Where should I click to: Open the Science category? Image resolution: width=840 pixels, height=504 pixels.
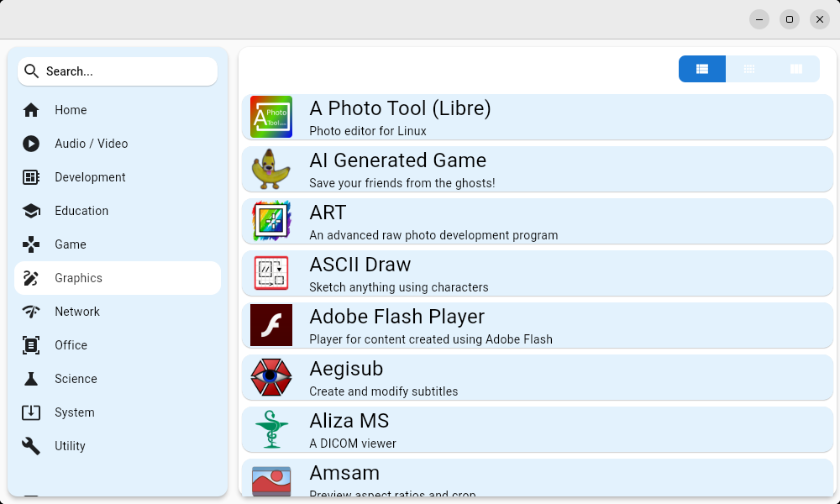(x=118, y=379)
